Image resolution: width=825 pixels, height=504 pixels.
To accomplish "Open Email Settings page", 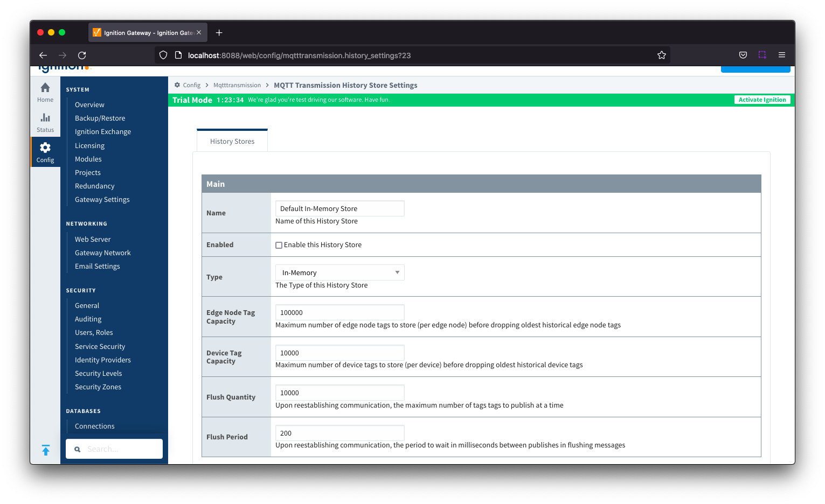I will tap(98, 266).
